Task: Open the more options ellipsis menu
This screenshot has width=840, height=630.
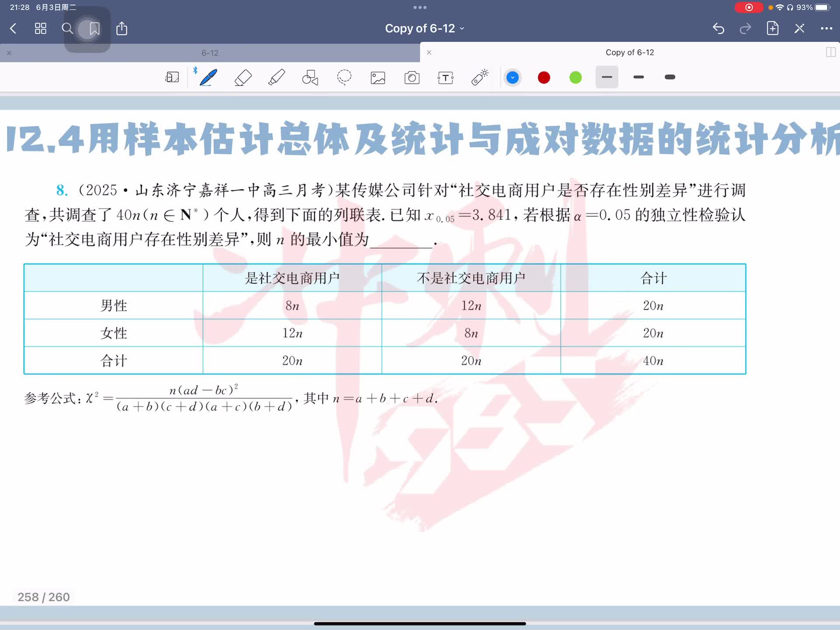Action: [x=826, y=28]
